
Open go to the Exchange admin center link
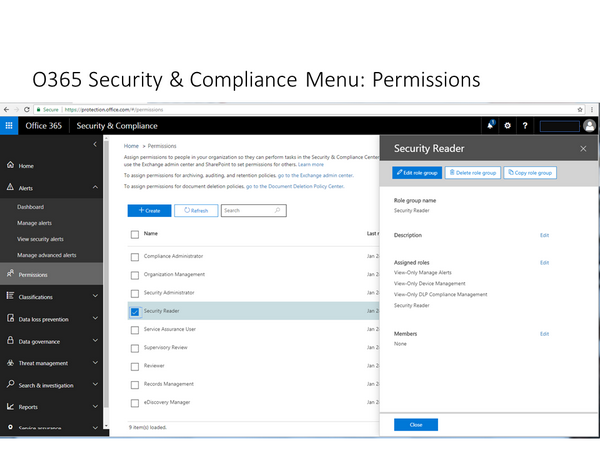(315, 175)
